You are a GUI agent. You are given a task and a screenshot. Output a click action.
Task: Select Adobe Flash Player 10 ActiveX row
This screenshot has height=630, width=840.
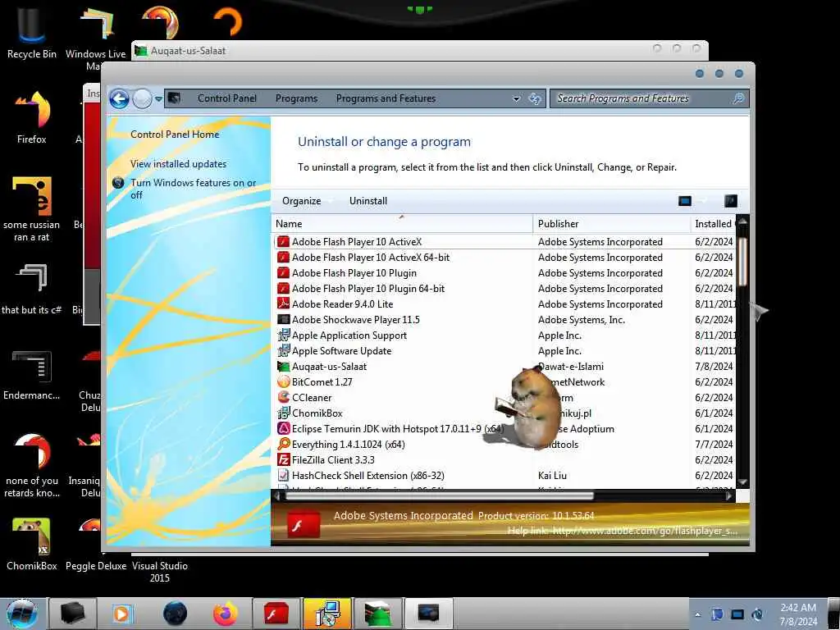click(x=504, y=242)
